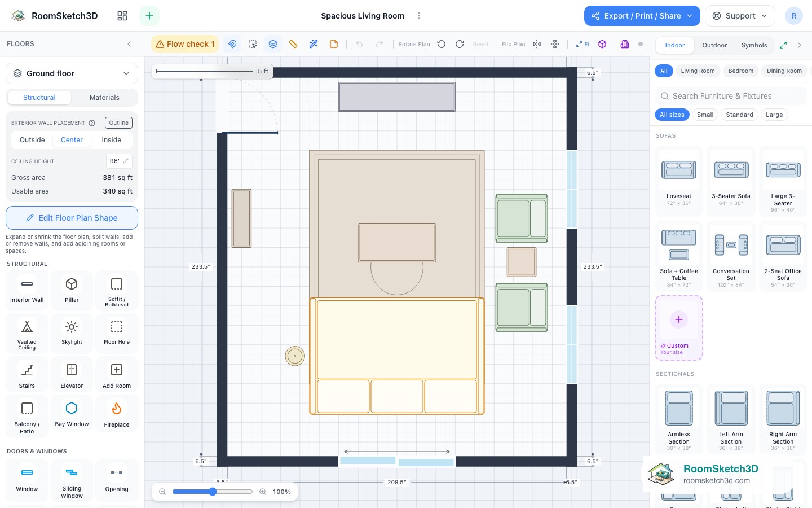The width and height of the screenshot is (812, 508).
Task: Toggle the Outline option
Action: (x=118, y=122)
